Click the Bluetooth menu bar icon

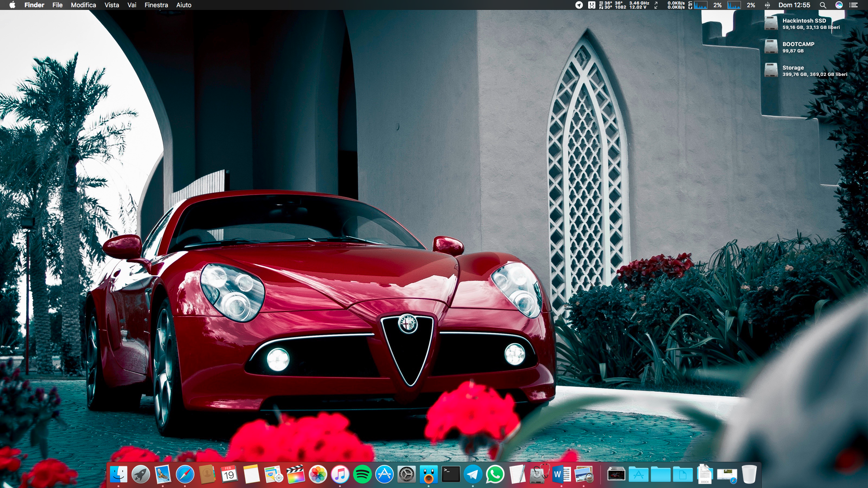[767, 5]
